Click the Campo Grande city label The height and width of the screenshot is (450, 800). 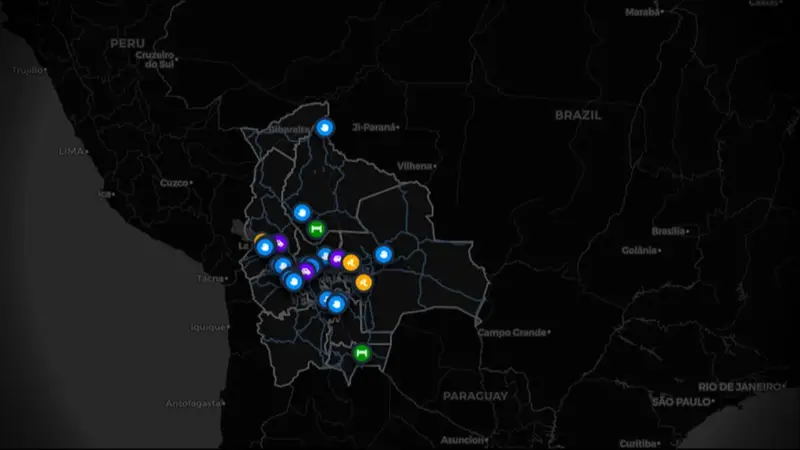point(513,332)
